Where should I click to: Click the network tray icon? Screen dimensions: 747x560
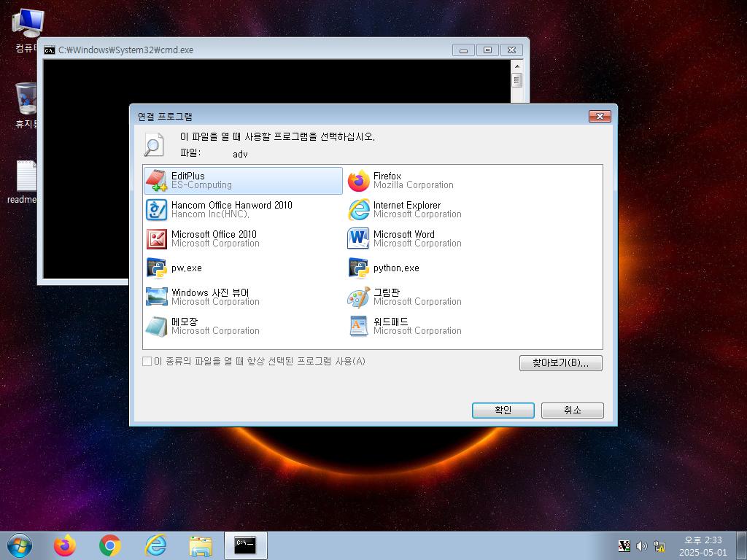tap(659, 546)
